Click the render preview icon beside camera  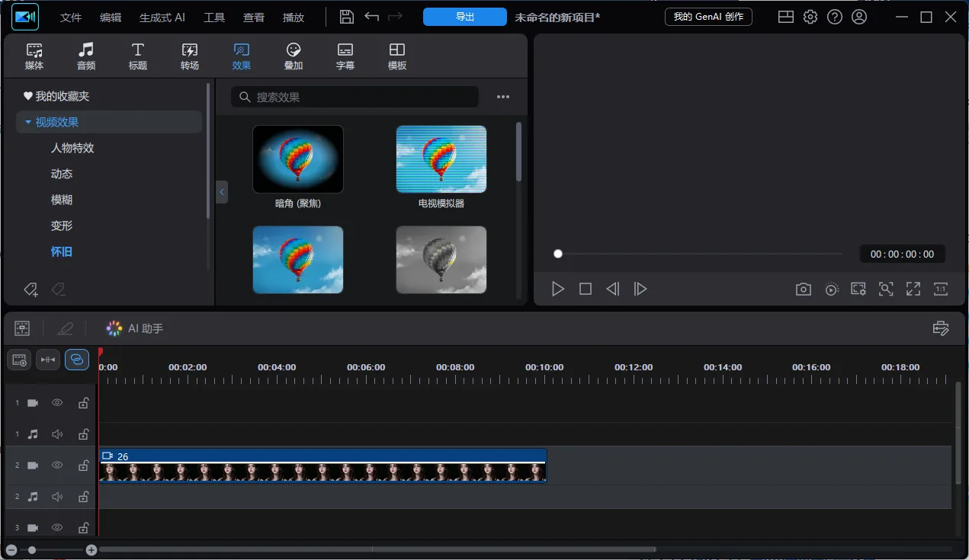(832, 289)
